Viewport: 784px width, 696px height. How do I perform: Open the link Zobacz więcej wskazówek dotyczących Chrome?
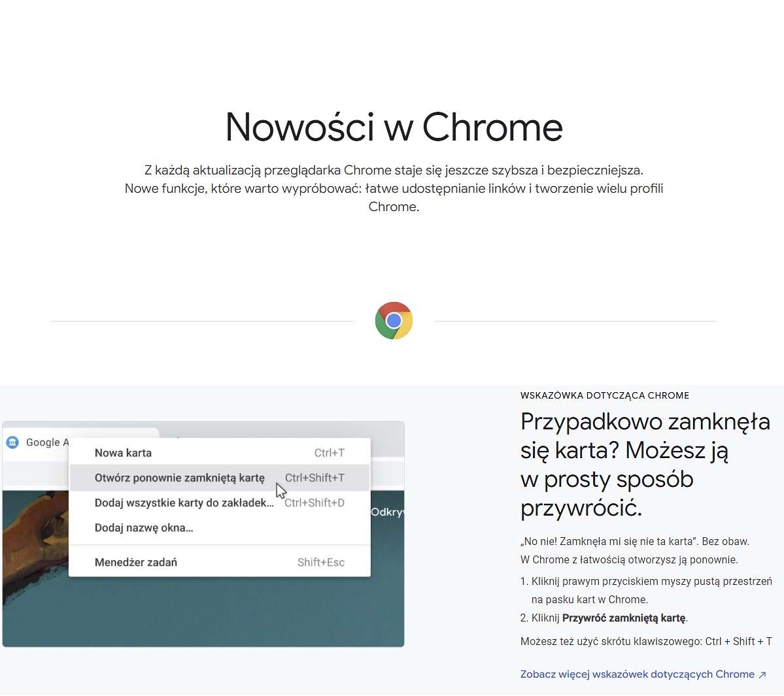point(637,674)
